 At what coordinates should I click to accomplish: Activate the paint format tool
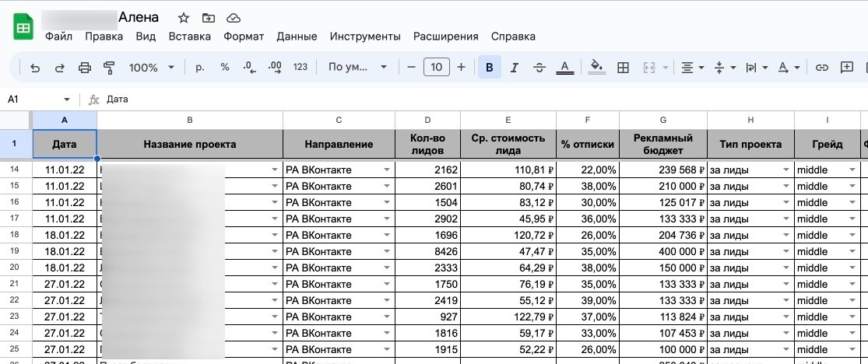(x=109, y=68)
